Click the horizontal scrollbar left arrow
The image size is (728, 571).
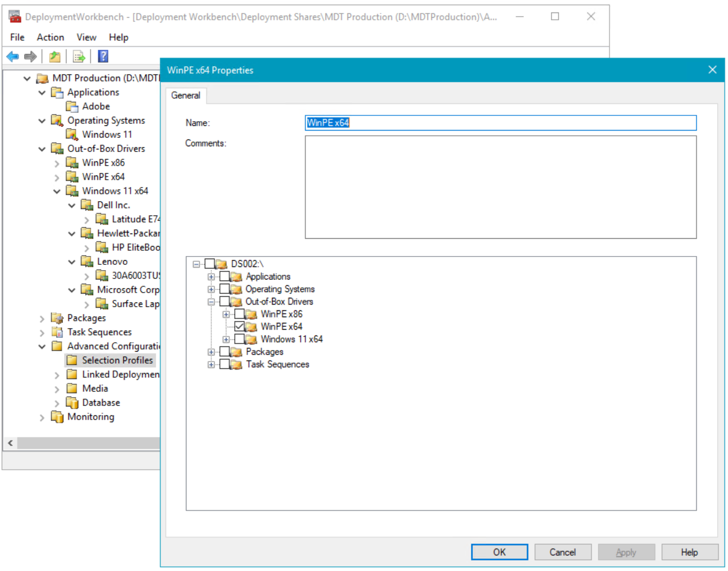10,443
